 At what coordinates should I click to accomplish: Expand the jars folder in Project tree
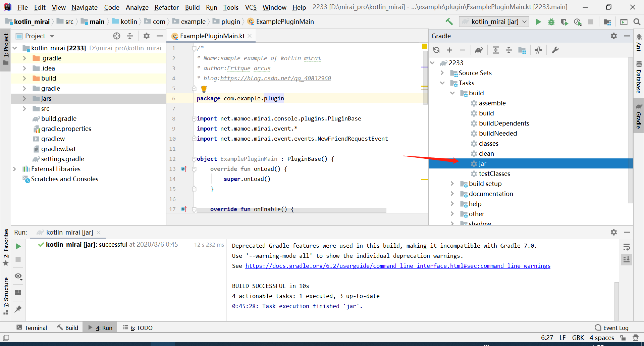tap(24, 98)
